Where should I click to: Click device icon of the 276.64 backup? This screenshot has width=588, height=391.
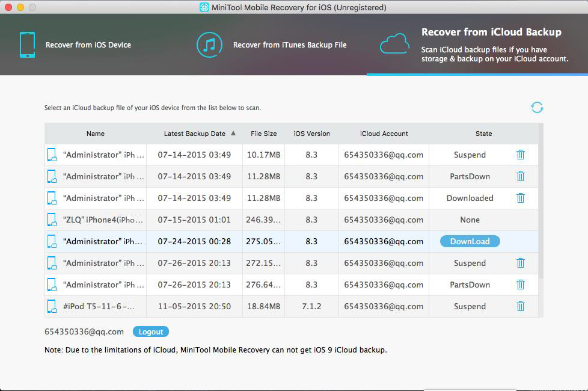coord(52,285)
